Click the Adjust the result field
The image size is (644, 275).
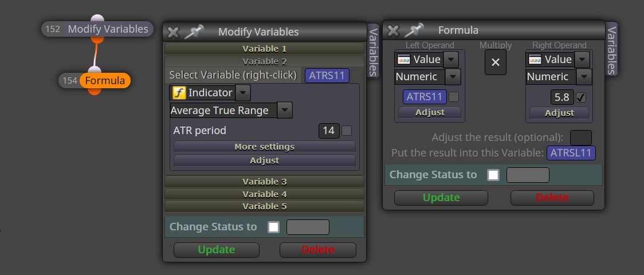(x=581, y=138)
